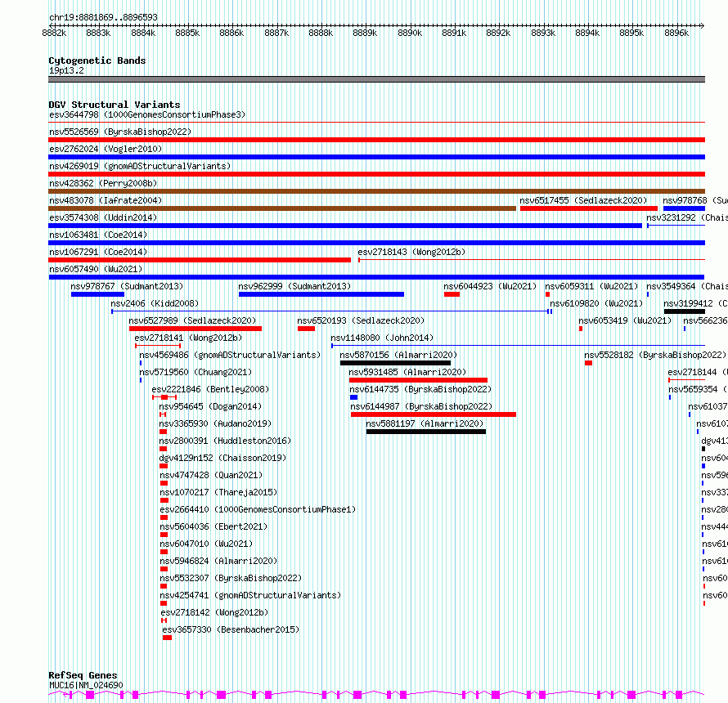This screenshot has width=728, height=703.
Task: Select the DGV Structural Variants track title
Action: click(x=115, y=105)
